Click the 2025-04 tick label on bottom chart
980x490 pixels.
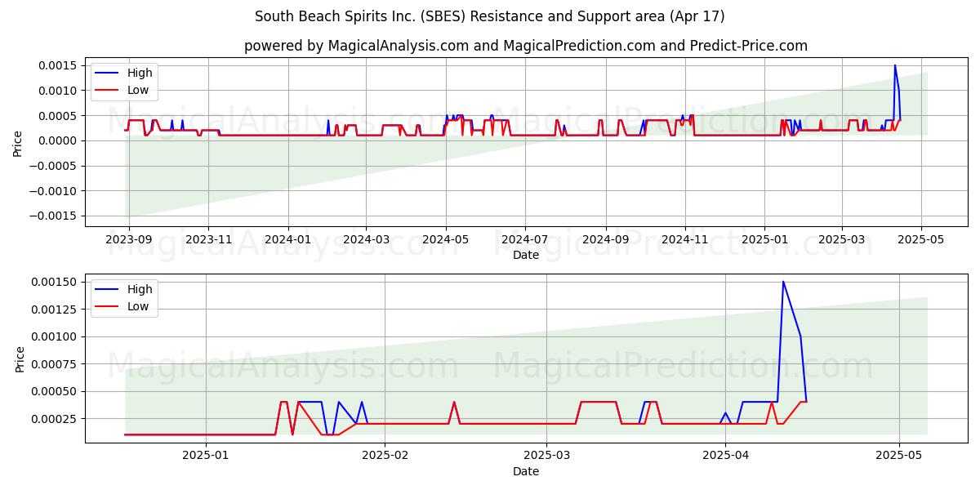point(726,457)
